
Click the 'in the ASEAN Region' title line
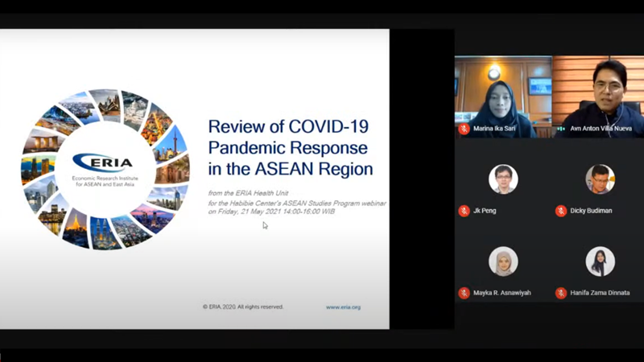tap(291, 169)
